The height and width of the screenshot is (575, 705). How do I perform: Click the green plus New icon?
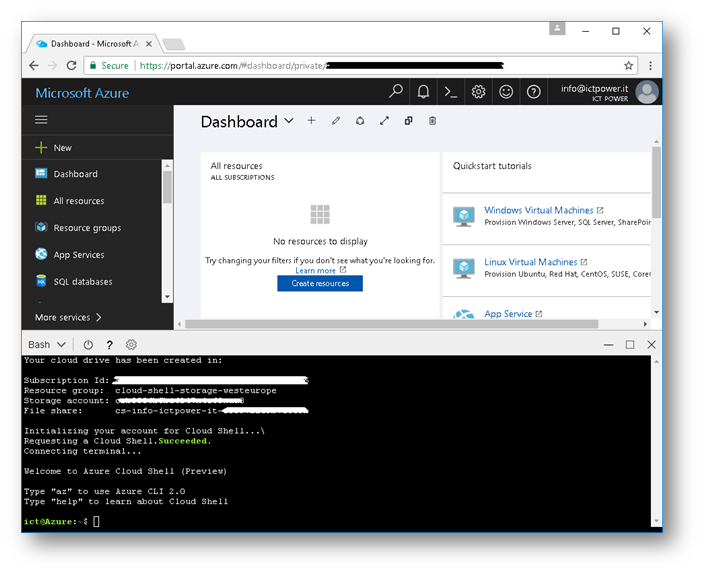click(41, 147)
